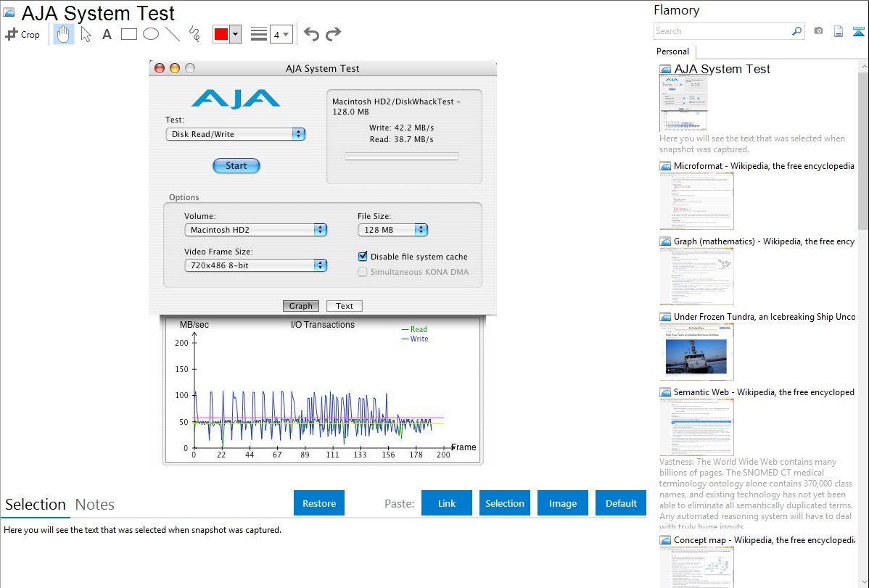Open the Microformat - Wikipedia snapshot title
The height and width of the screenshot is (588, 869).
tap(764, 166)
